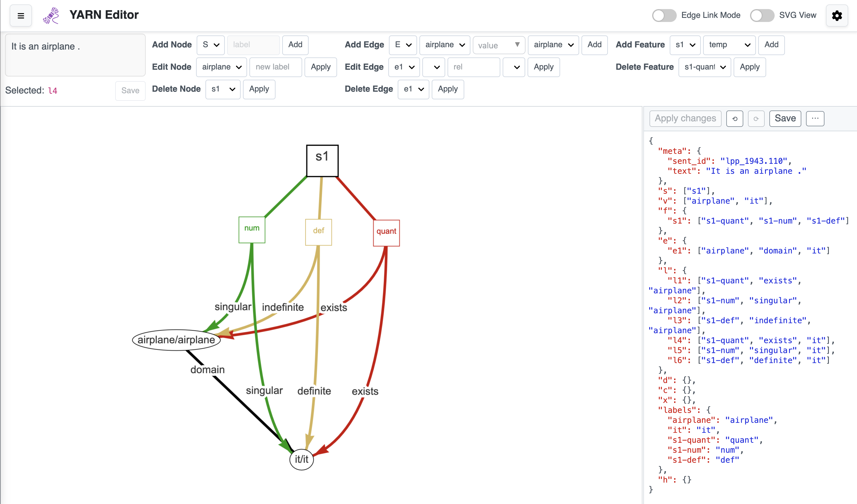Open the Delete Feature s1-quant dropdown
857x504 pixels.
pyautogui.click(x=704, y=67)
